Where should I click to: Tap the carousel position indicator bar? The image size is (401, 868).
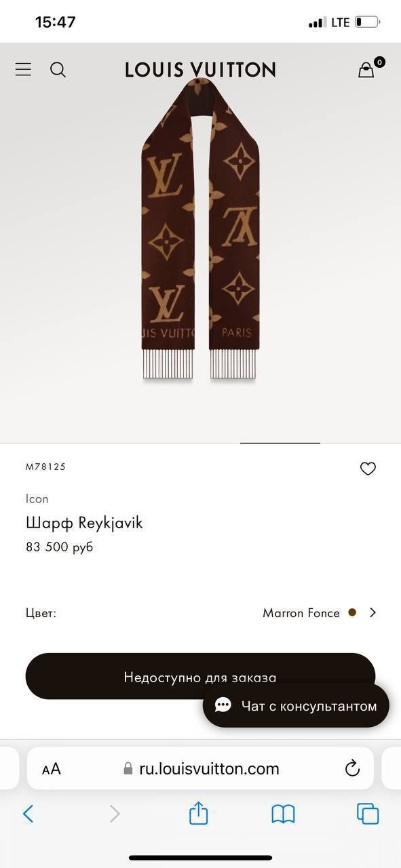(279, 443)
